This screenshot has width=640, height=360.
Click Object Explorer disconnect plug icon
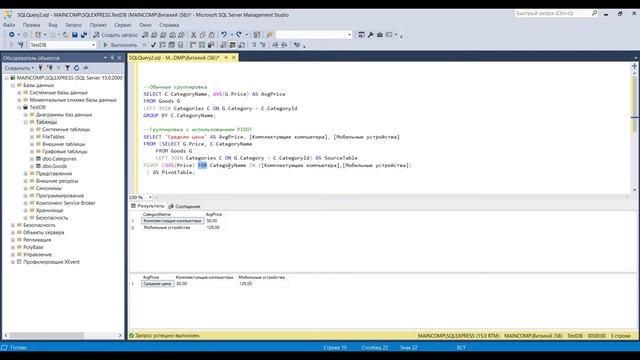49,68
